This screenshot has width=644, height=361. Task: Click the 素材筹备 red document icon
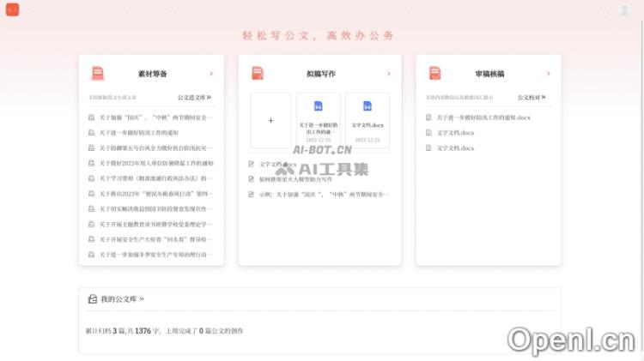tap(98, 74)
